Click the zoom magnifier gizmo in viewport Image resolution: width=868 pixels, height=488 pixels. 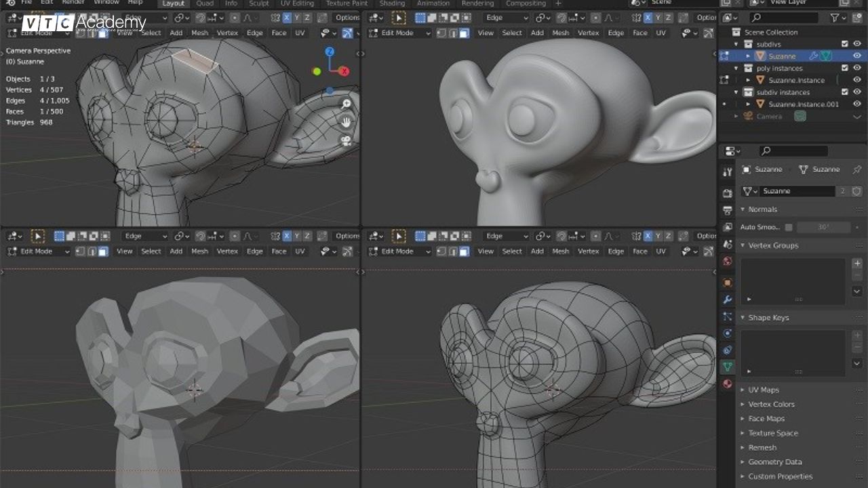point(347,104)
